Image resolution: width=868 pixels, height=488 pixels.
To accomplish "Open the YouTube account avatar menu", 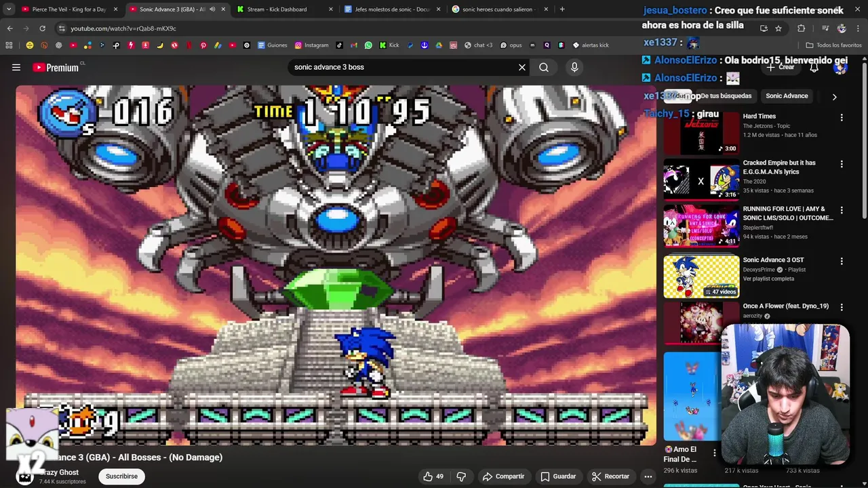I will point(840,67).
